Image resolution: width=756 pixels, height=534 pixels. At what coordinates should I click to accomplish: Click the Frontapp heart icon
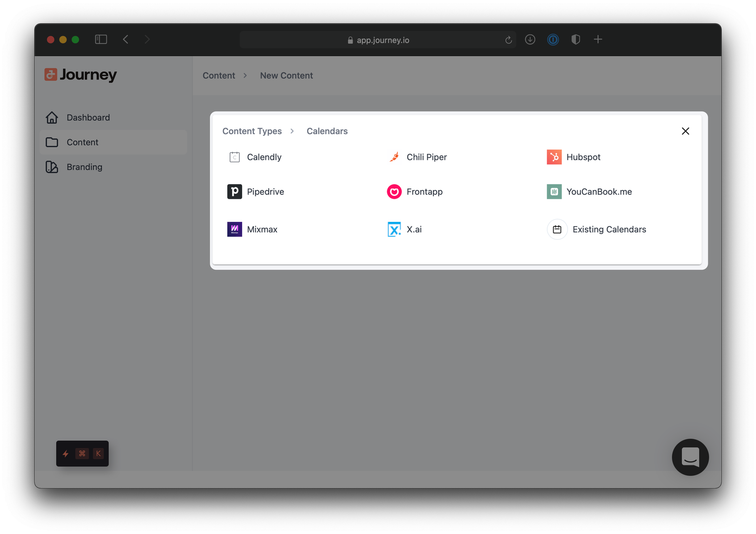pos(394,192)
